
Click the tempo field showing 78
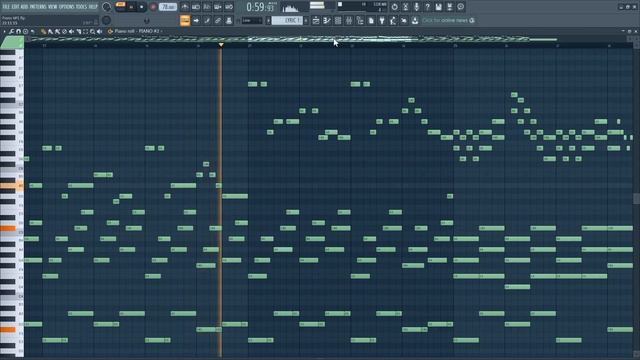click(168, 7)
